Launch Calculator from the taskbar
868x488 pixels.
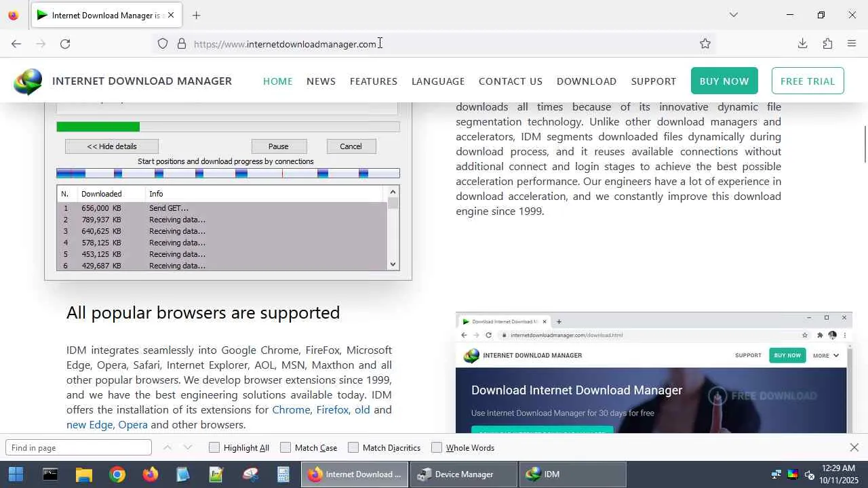pyautogui.click(x=283, y=474)
